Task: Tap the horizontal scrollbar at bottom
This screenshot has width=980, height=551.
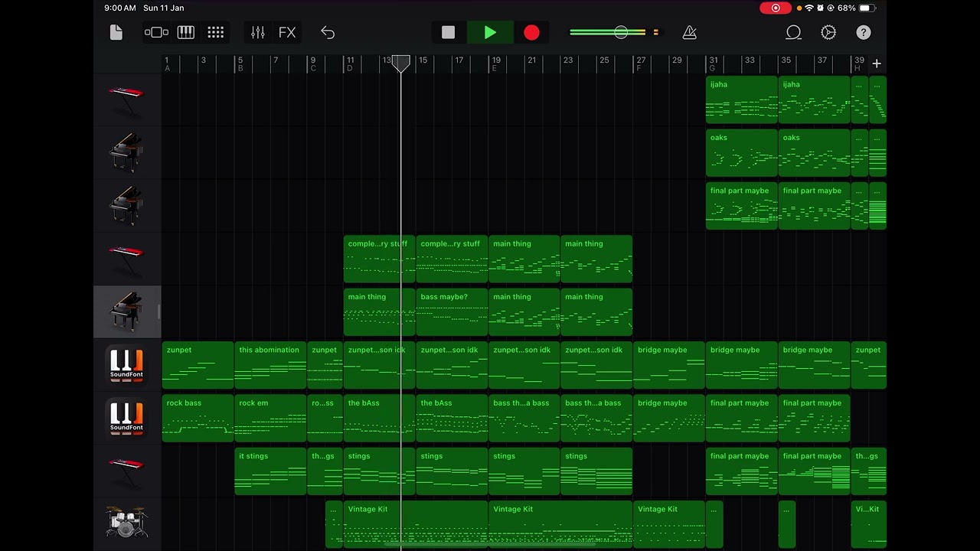Action: coord(490,546)
